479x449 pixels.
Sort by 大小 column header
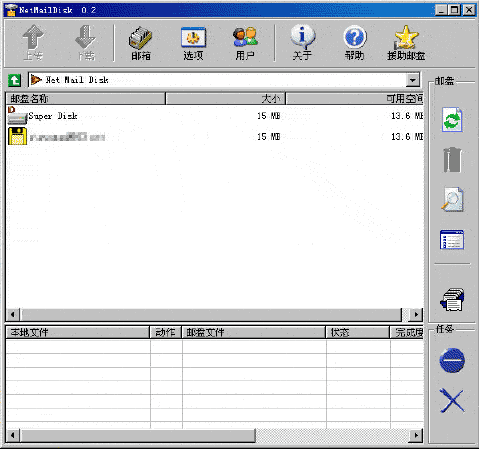(x=226, y=99)
